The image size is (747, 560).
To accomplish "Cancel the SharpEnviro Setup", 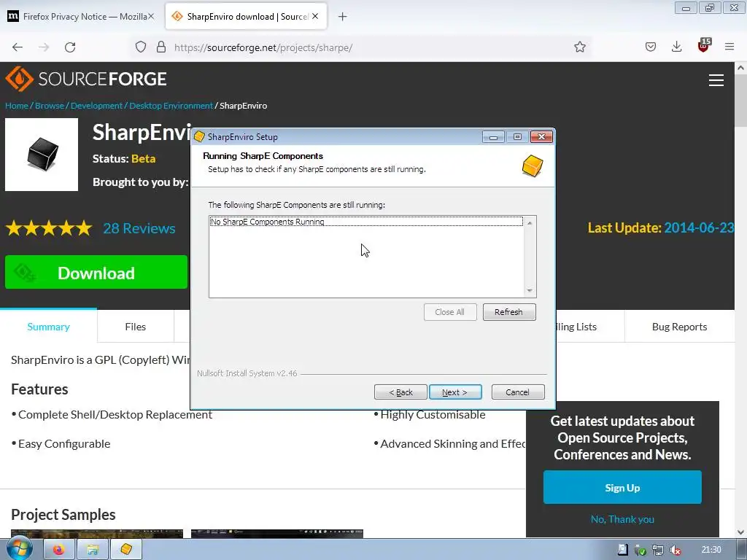I will [x=517, y=392].
